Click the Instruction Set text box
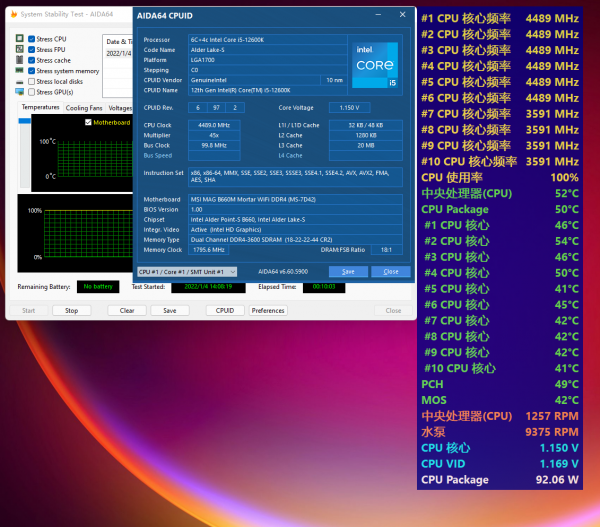This screenshot has width=600, height=527. point(295,177)
